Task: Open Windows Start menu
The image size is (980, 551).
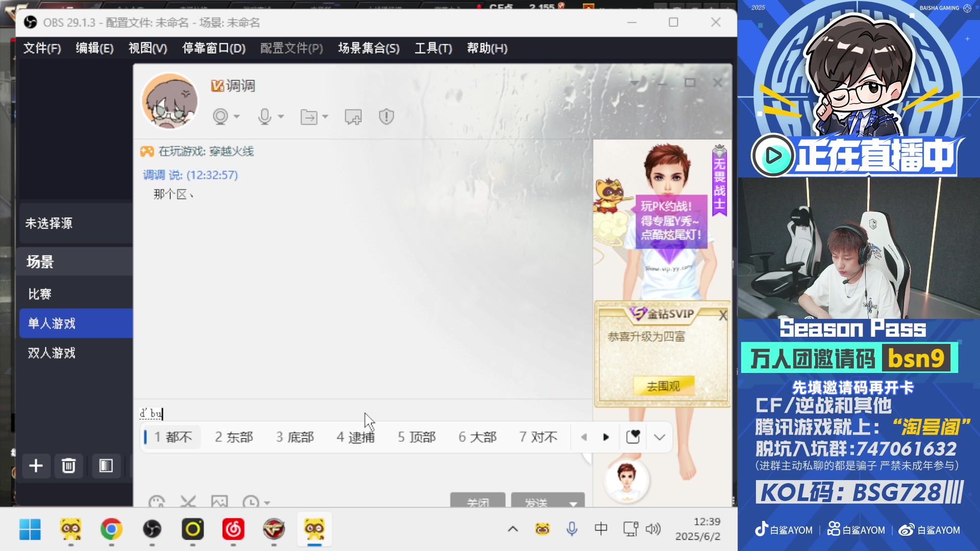Action: (30, 530)
